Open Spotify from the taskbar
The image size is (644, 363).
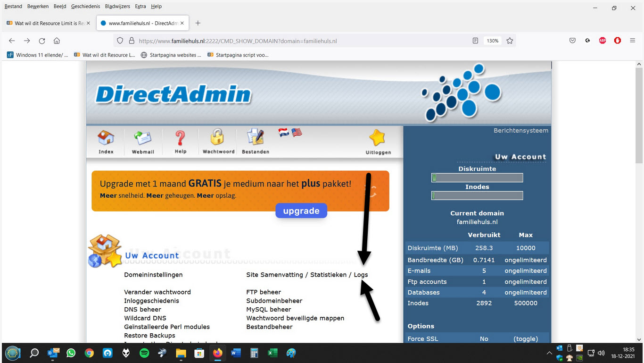[144, 353]
